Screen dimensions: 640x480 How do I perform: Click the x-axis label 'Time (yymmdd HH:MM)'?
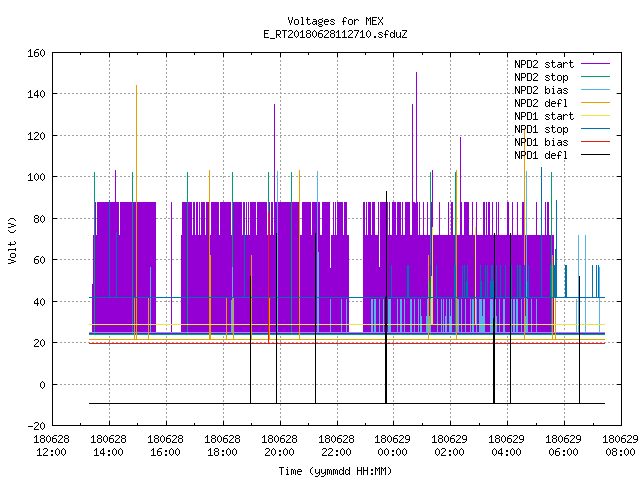coord(335,471)
